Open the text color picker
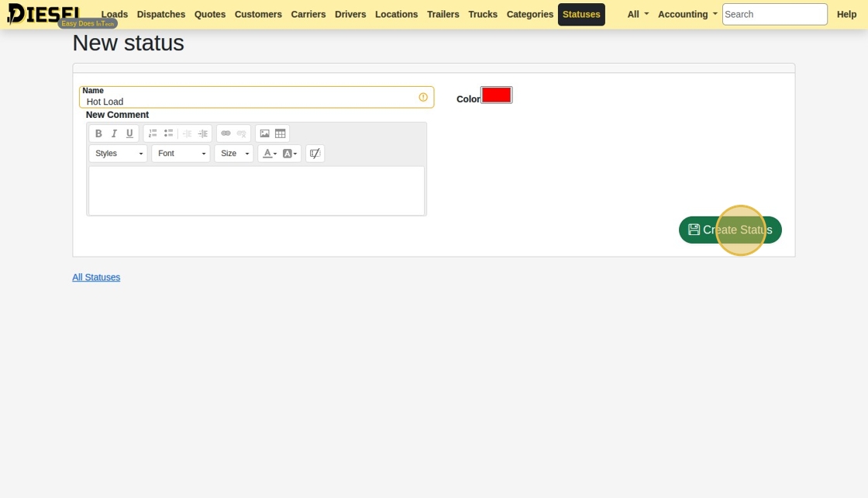Viewport: 868px width, 498px height. (x=270, y=154)
